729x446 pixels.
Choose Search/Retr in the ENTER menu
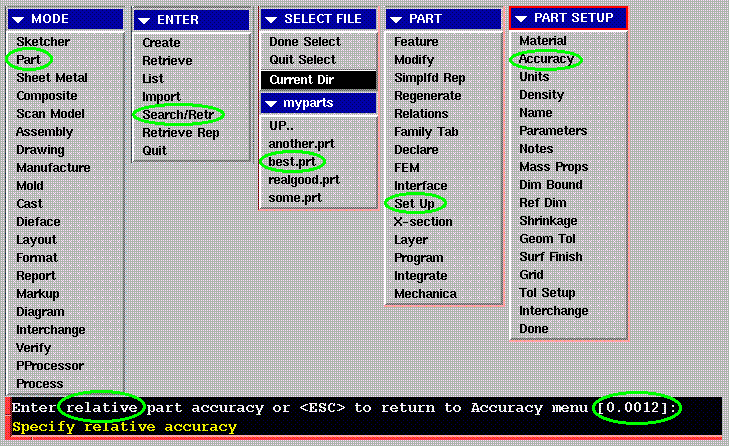click(176, 114)
